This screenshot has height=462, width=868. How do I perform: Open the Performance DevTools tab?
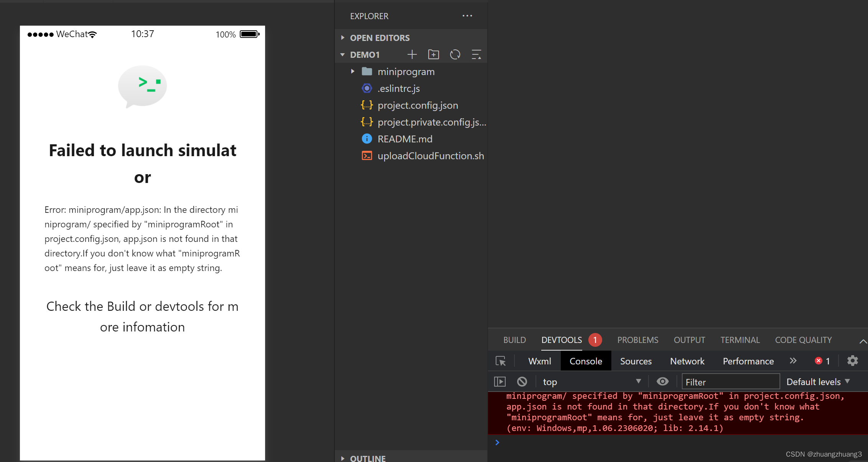click(748, 361)
